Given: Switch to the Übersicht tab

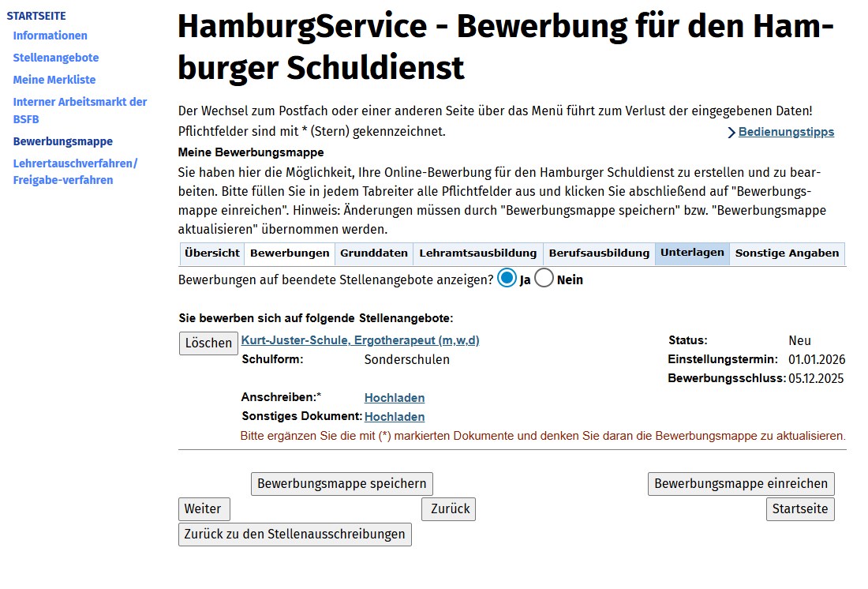Looking at the screenshot, I should pos(212,253).
